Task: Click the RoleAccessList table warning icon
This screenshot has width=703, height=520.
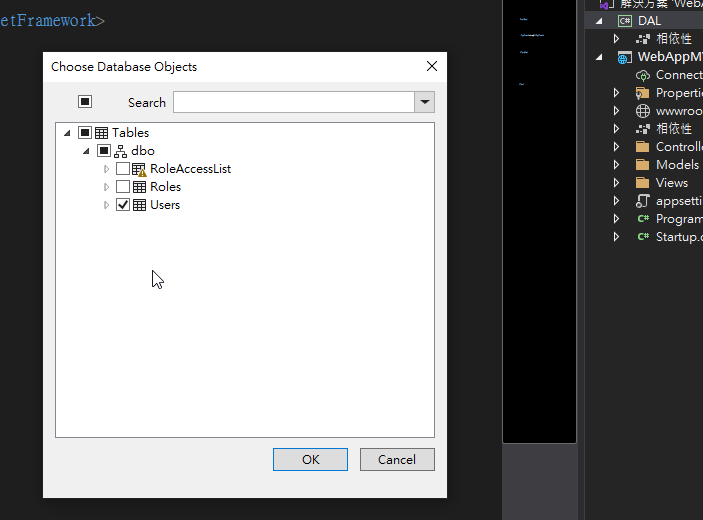Action: pos(139,169)
